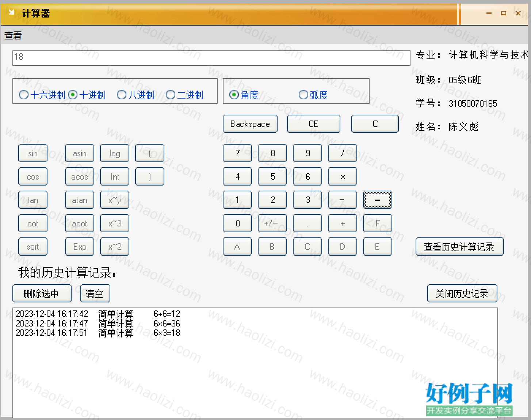The height and width of the screenshot is (420, 531).
Task: Click the hex digit F button
Action: point(378,223)
